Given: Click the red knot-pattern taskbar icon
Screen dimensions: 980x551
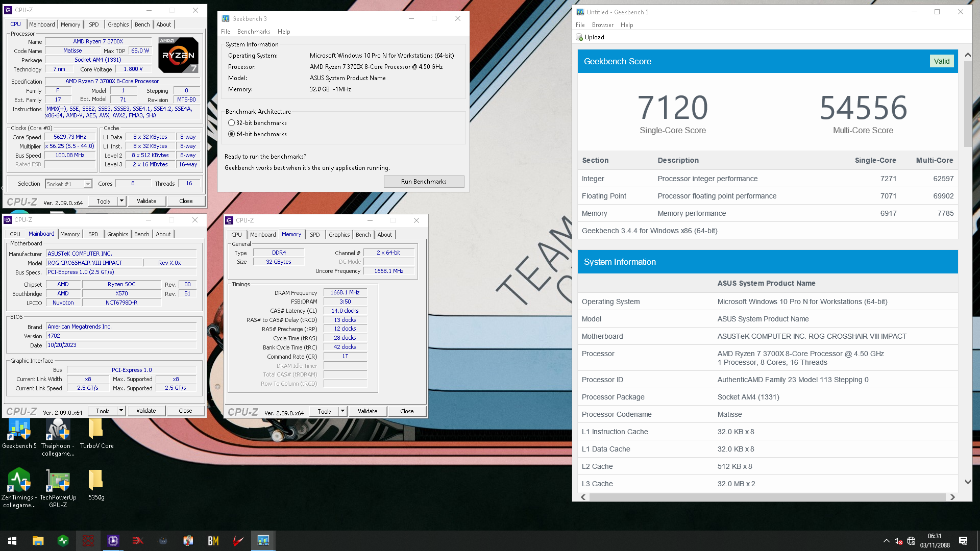Looking at the screenshot, I should tap(88, 541).
